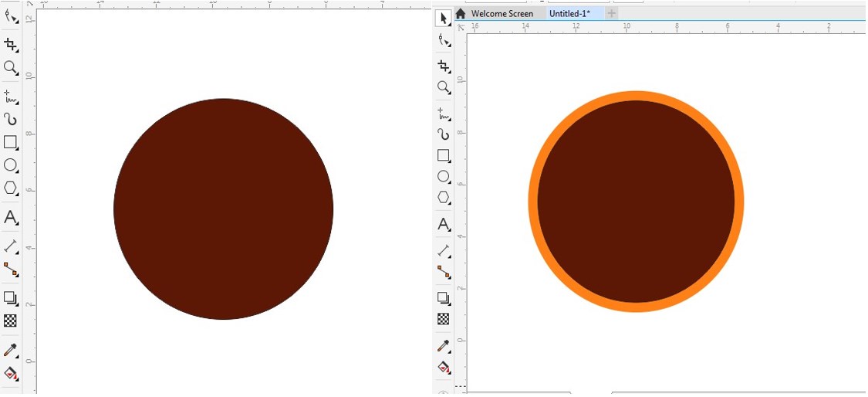
Task: Switch to the Welcome Screen tab
Action: [x=502, y=14]
